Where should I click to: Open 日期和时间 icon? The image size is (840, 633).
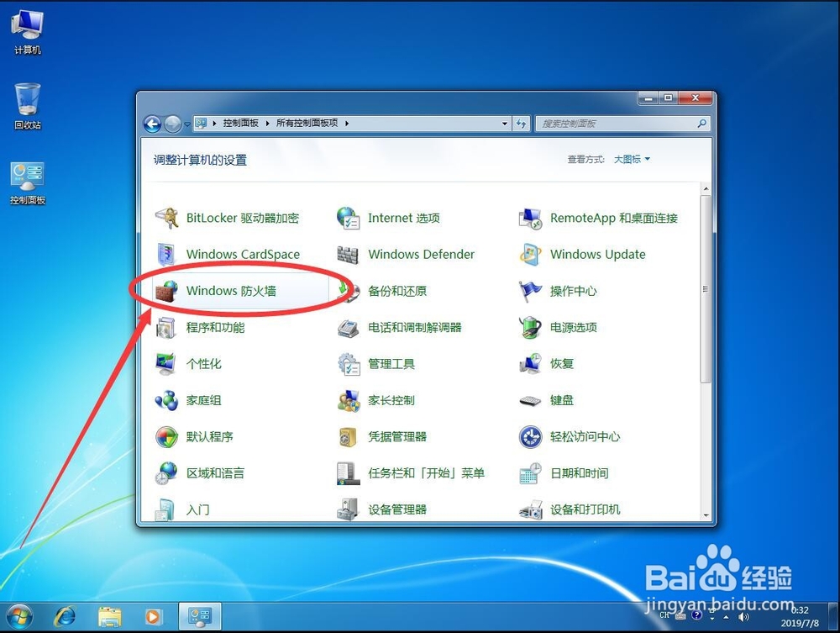tap(531, 473)
